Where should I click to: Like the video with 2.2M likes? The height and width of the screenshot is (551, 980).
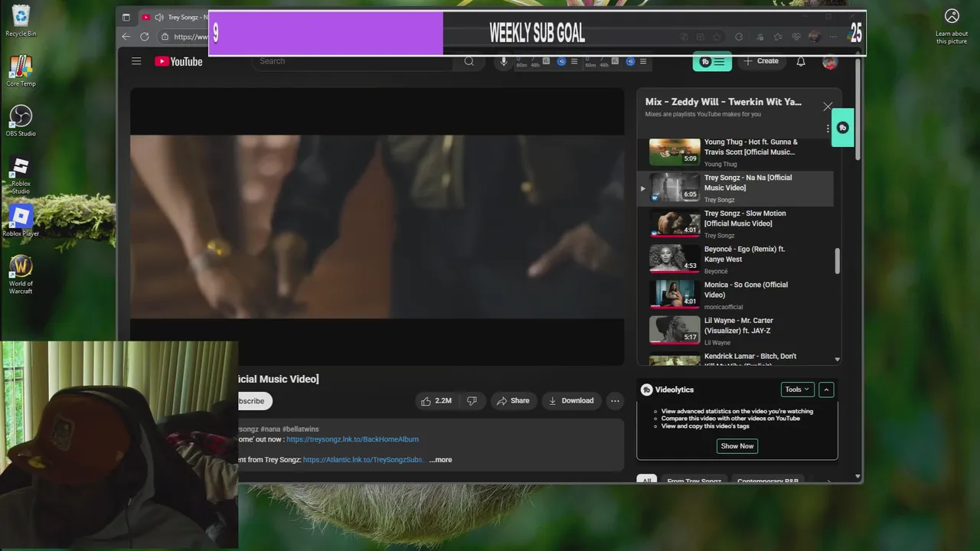(436, 400)
